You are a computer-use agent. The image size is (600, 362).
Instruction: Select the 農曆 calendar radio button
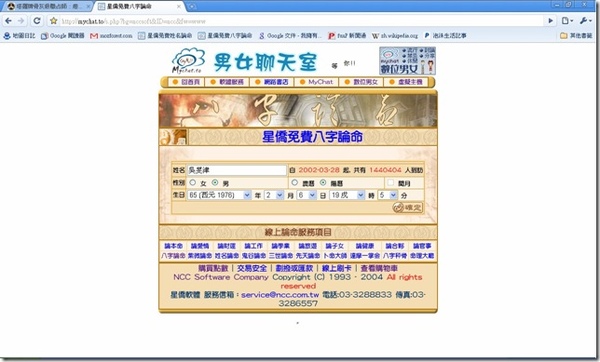pyautogui.click(x=295, y=183)
